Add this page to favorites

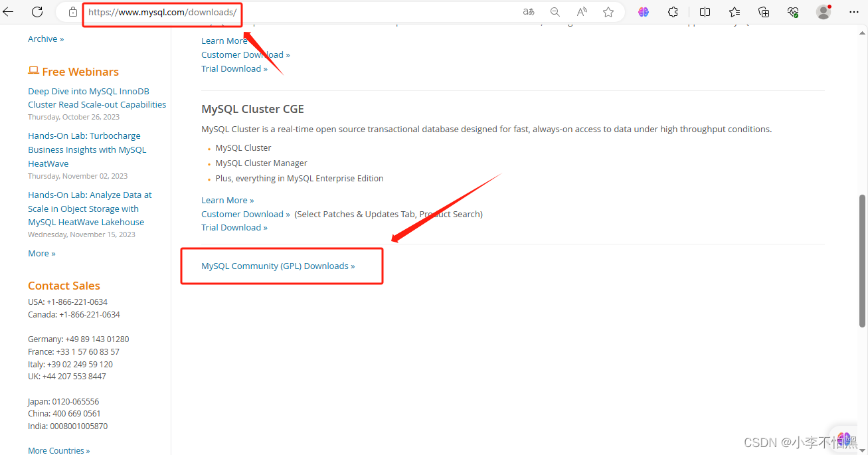(x=608, y=11)
